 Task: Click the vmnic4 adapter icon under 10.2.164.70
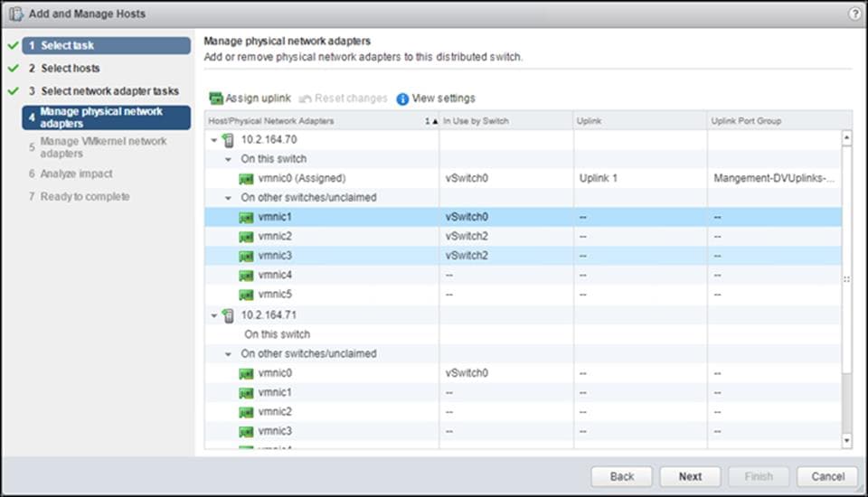(x=246, y=276)
